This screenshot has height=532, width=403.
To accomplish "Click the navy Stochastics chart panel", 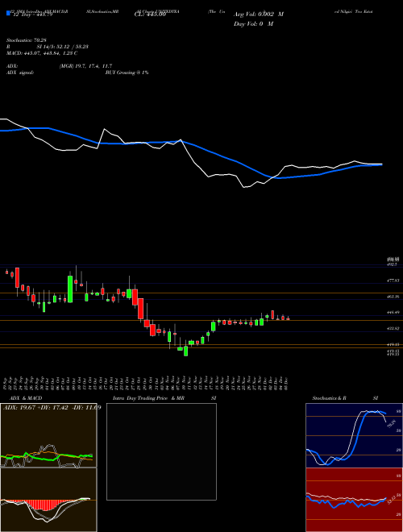I will [x=354, y=435].
